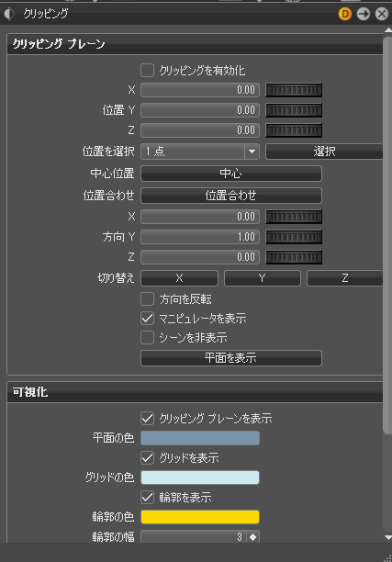Image resolution: width=392 pixels, height=562 pixels.
Task: Click the 位置 Y value field
Action: (200, 110)
